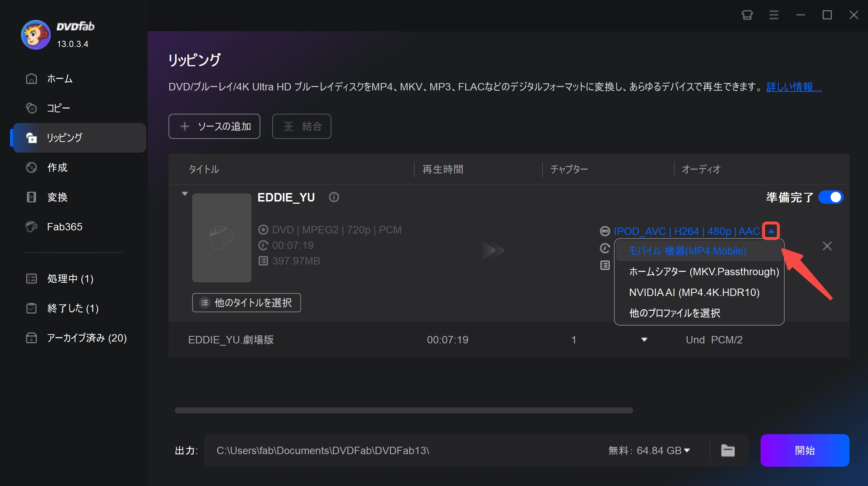
Task: Click the horizontal scrollbar
Action: click(404, 410)
